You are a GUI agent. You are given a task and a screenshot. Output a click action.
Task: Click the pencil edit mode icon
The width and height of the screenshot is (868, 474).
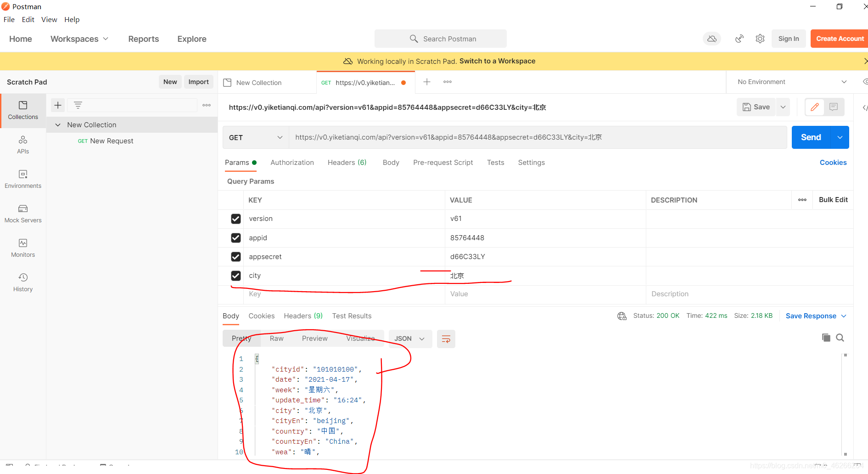[815, 107]
